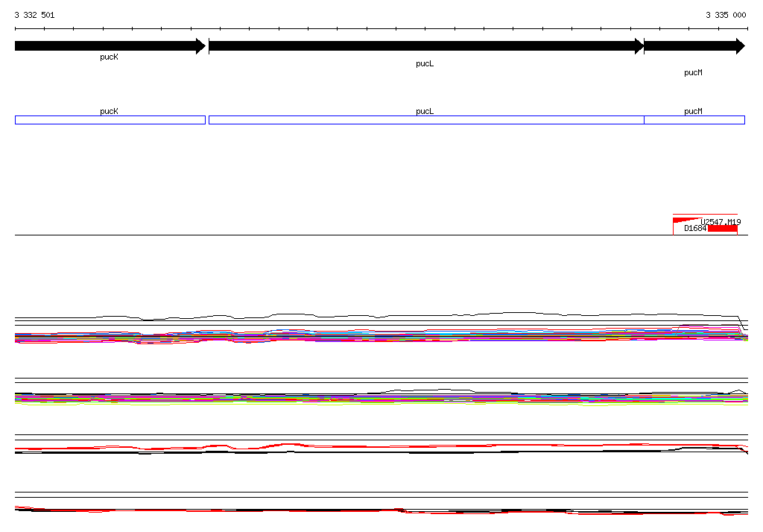Select the D1684 feature label

tap(695, 228)
